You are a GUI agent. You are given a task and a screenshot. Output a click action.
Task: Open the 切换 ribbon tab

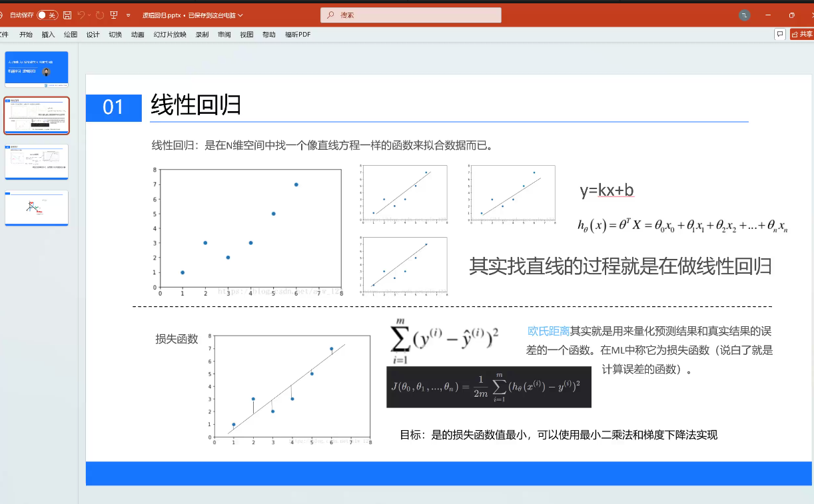(115, 35)
